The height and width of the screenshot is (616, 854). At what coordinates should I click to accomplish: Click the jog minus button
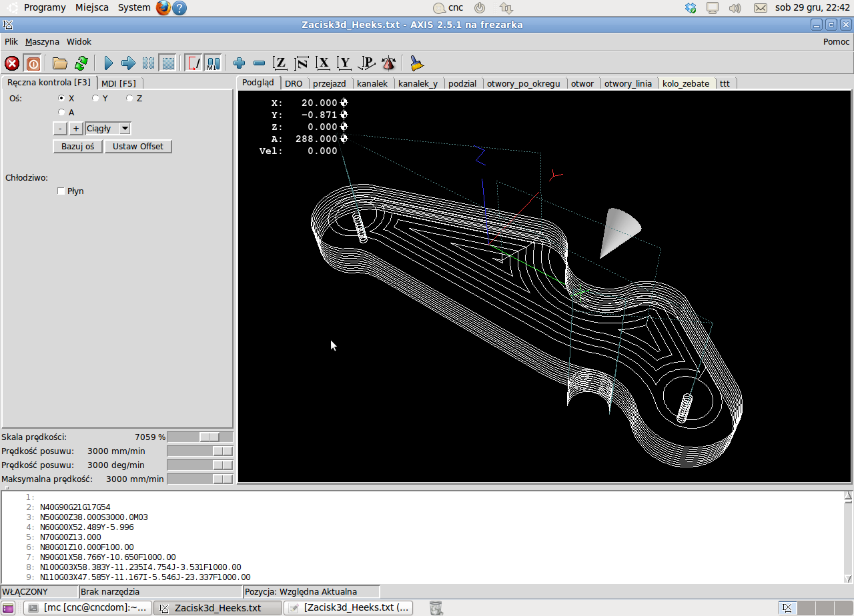click(60, 129)
